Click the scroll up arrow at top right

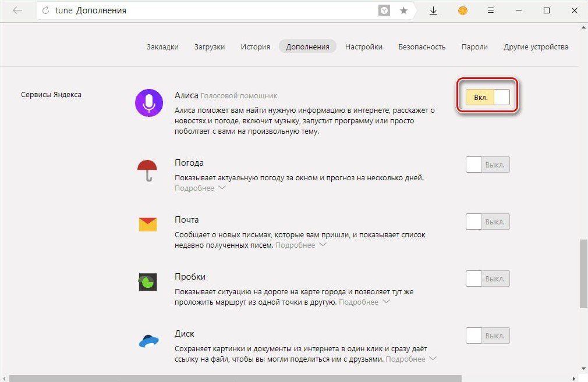coord(583,27)
